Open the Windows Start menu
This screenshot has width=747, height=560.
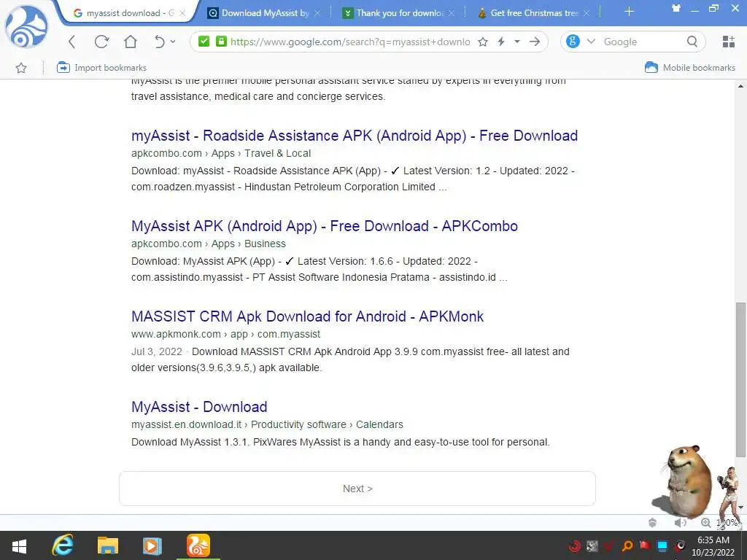click(19, 545)
